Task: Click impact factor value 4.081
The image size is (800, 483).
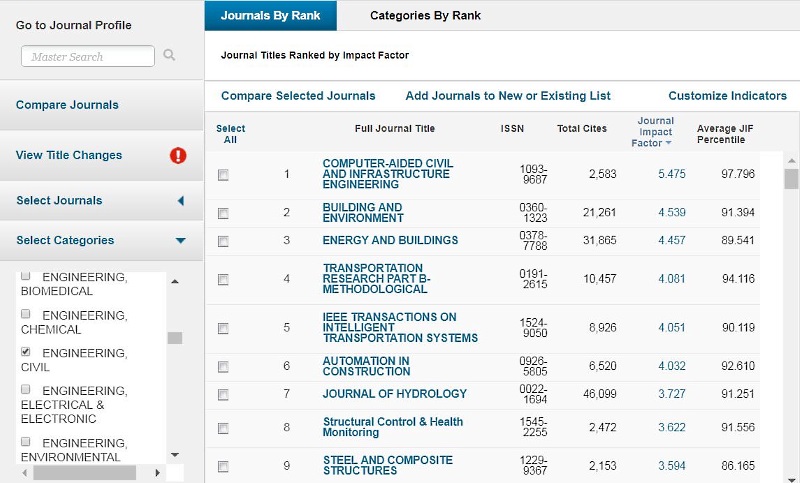Action: (671, 278)
